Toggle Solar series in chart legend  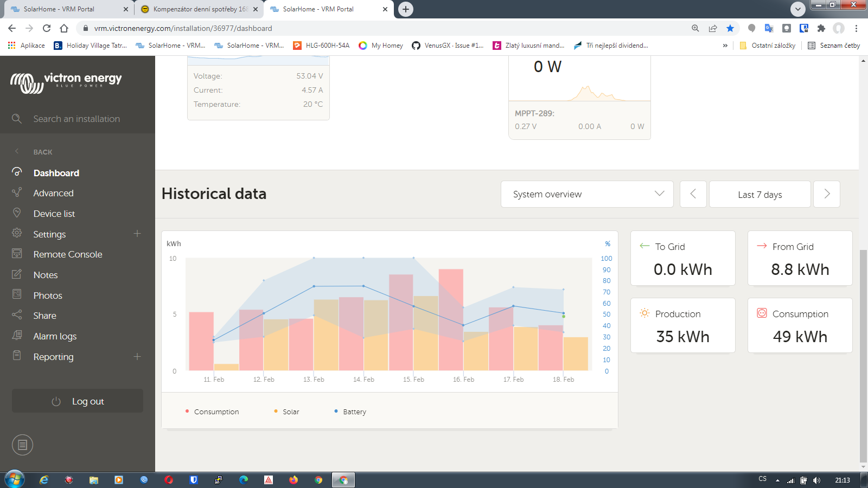coord(287,412)
